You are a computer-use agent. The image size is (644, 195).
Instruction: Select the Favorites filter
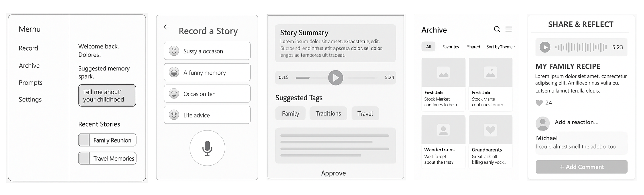[x=450, y=47]
